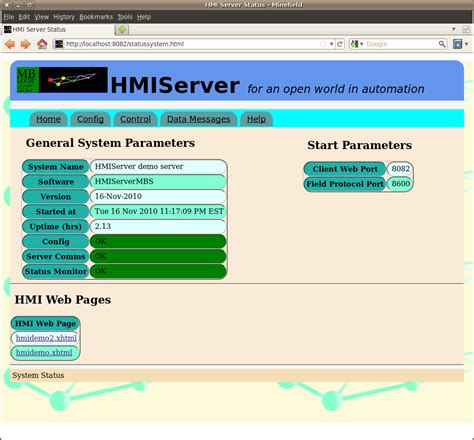Screen dimensions: 474x440
Task: Click the browser Forward arrow icon
Action: [x=26, y=44]
